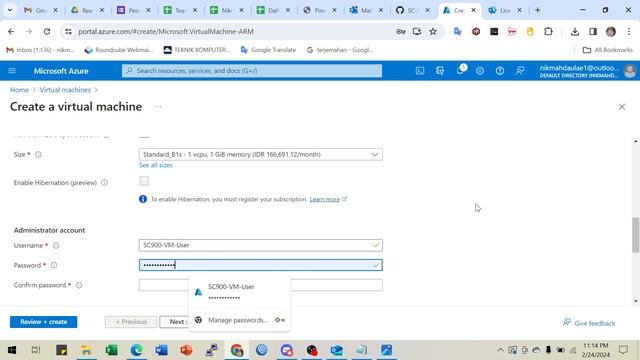Open Azure feedback icon in header
This screenshot has height=360, width=640.
click(x=520, y=71)
